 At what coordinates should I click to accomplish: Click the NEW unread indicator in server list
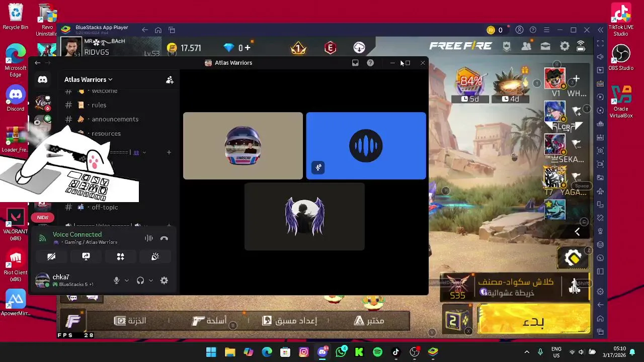(x=42, y=218)
